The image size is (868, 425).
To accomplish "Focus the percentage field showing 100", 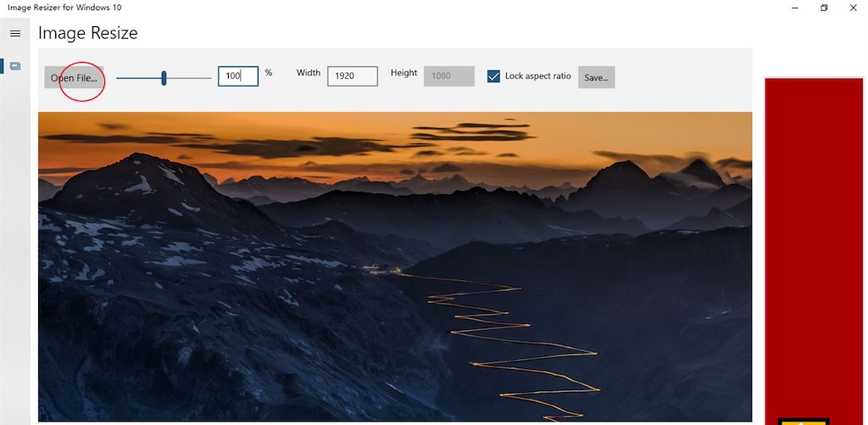I will coord(238,75).
